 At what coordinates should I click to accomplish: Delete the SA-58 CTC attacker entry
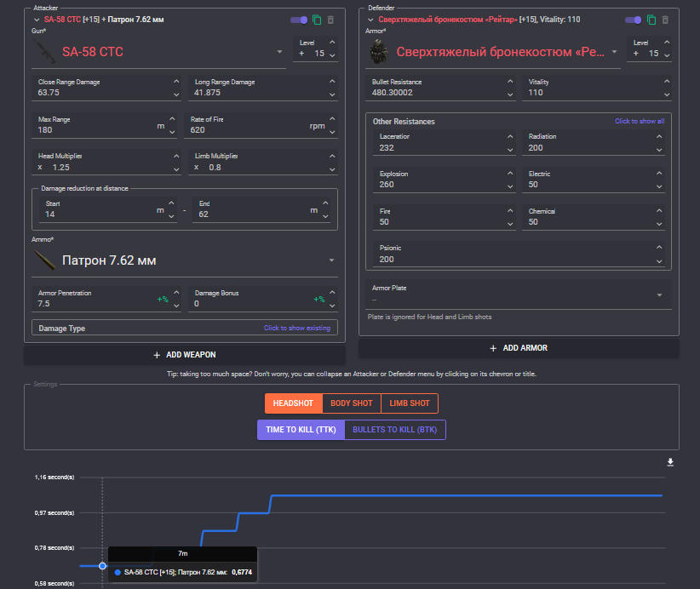[x=330, y=20]
